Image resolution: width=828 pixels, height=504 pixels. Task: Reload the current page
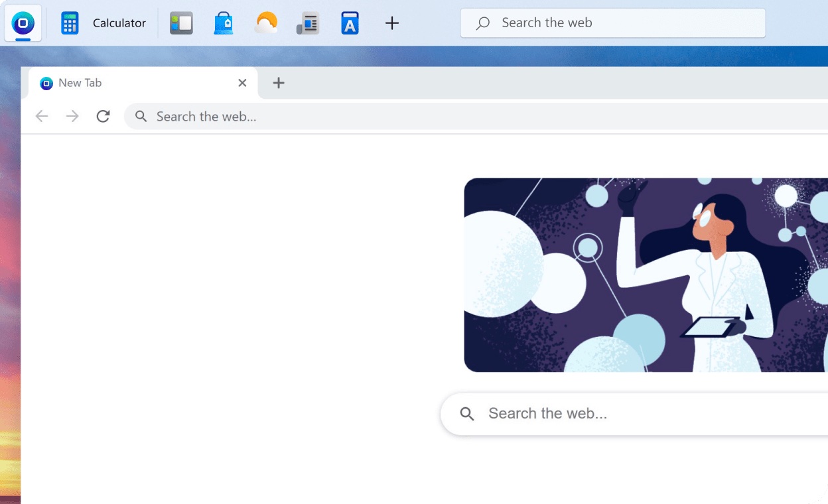pyautogui.click(x=103, y=116)
